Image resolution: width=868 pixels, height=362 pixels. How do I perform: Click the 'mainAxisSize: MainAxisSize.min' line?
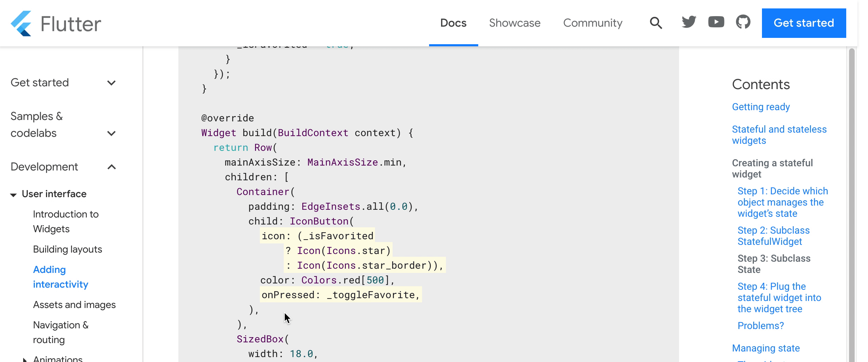tap(316, 162)
